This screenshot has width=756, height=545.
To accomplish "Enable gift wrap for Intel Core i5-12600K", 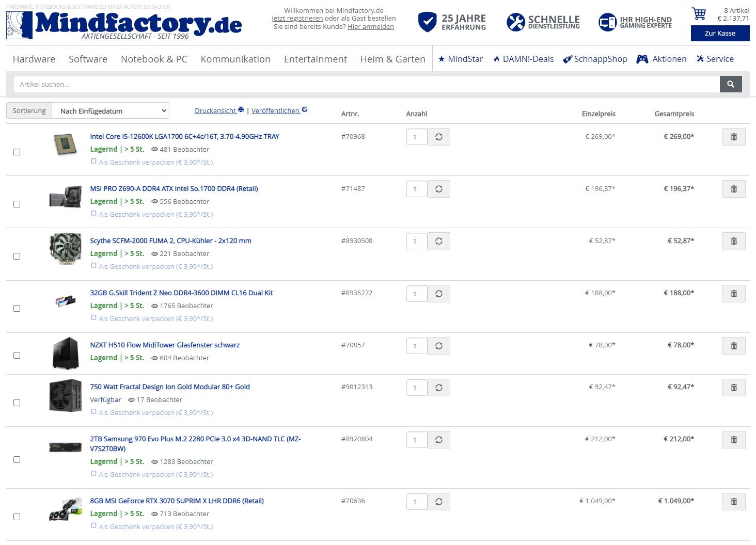I will [x=93, y=162].
